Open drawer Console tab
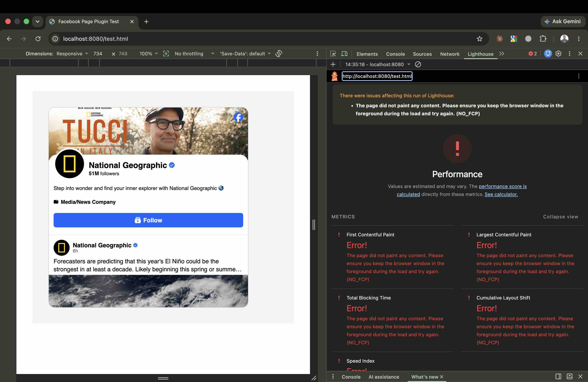The width and height of the screenshot is (588, 382). pyautogui.click(x=351, y=377)
